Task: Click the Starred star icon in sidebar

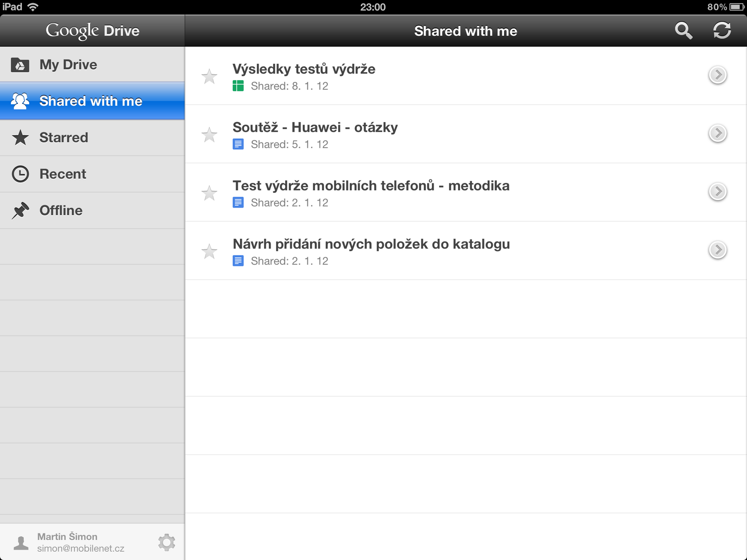Action: 20,138
